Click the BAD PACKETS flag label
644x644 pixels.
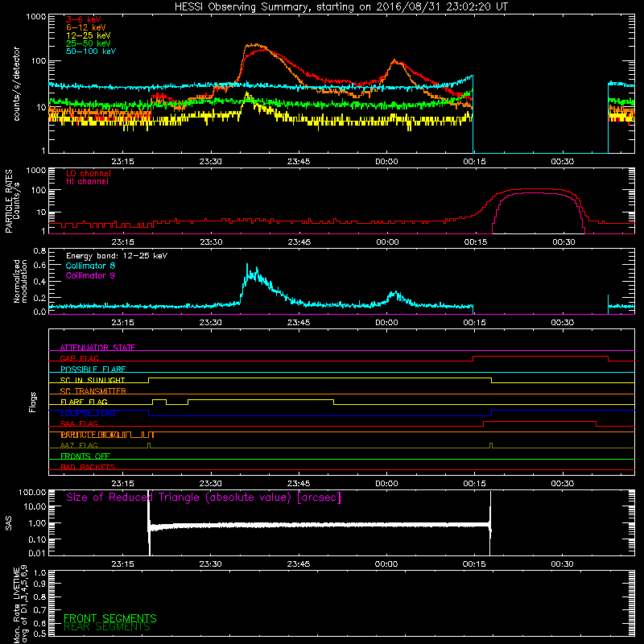tap(88, 467)
